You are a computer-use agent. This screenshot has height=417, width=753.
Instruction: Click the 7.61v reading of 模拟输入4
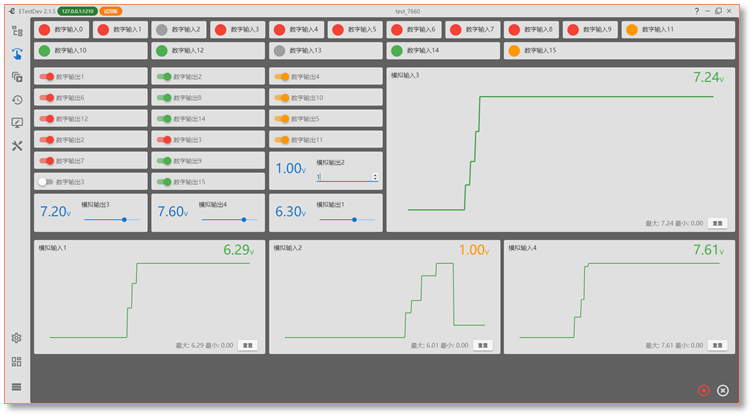coord(708,250)
